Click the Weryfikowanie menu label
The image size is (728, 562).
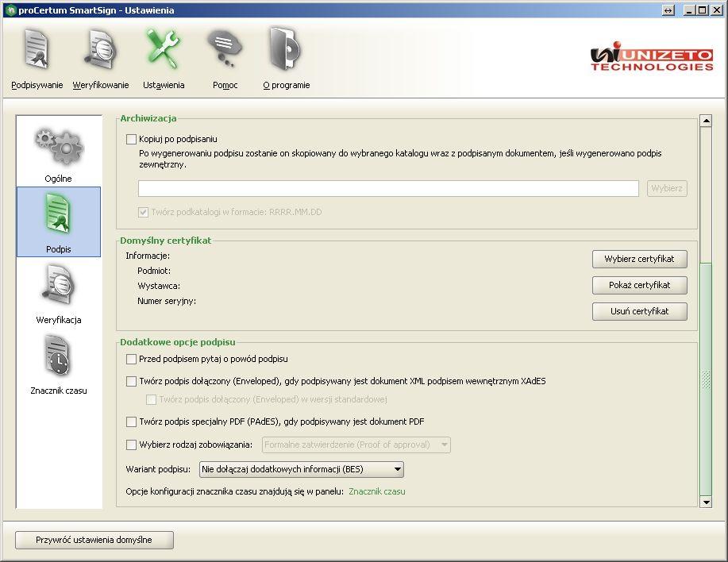click(x=101, y=86)
